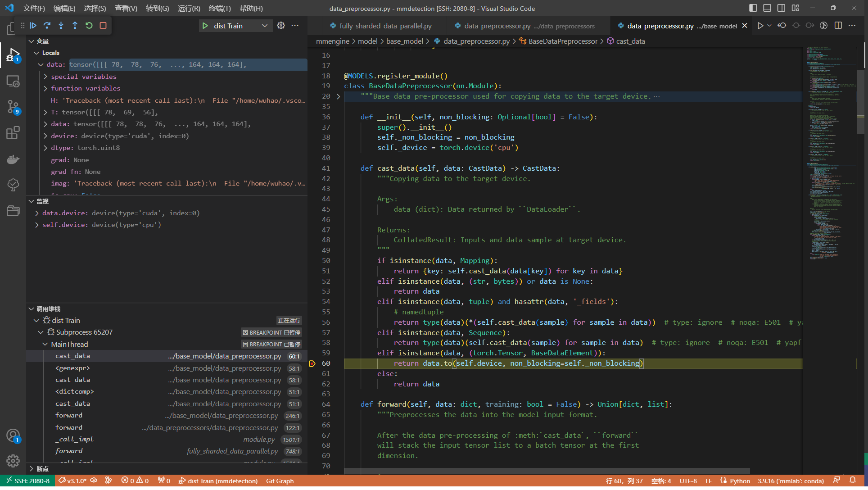Toggle the breakpoint on line 60
The image size is (868, 490).
312,363
